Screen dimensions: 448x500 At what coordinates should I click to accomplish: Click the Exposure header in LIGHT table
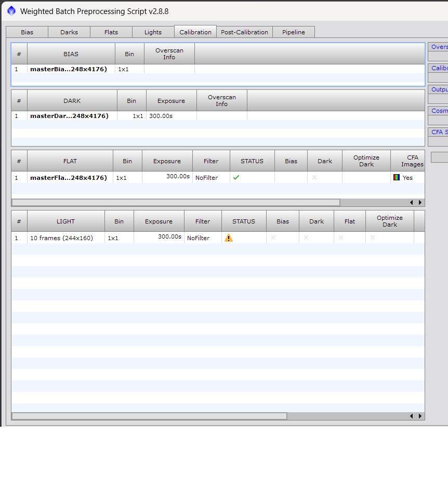point(159,221)
